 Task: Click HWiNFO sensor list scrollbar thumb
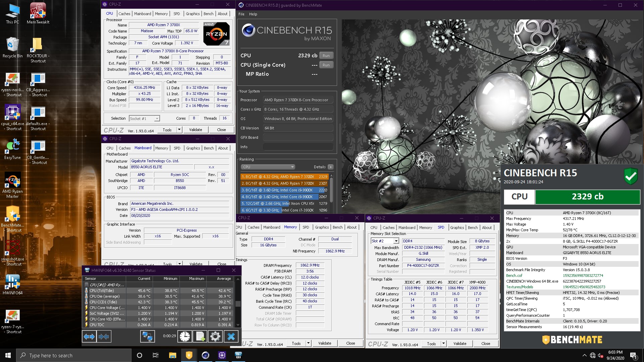[x=238, y=304]
